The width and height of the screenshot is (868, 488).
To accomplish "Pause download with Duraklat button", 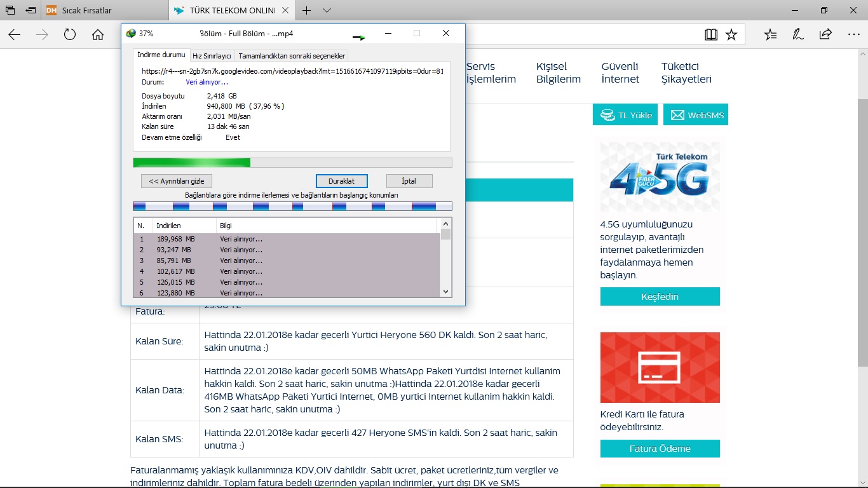I will (341, 181).
